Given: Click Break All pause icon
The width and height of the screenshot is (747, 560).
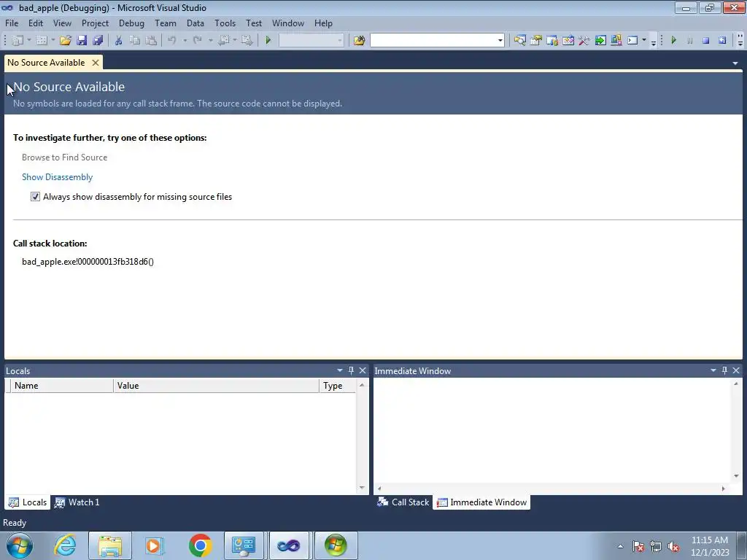Looking at the screenshot, I should 690,41.
